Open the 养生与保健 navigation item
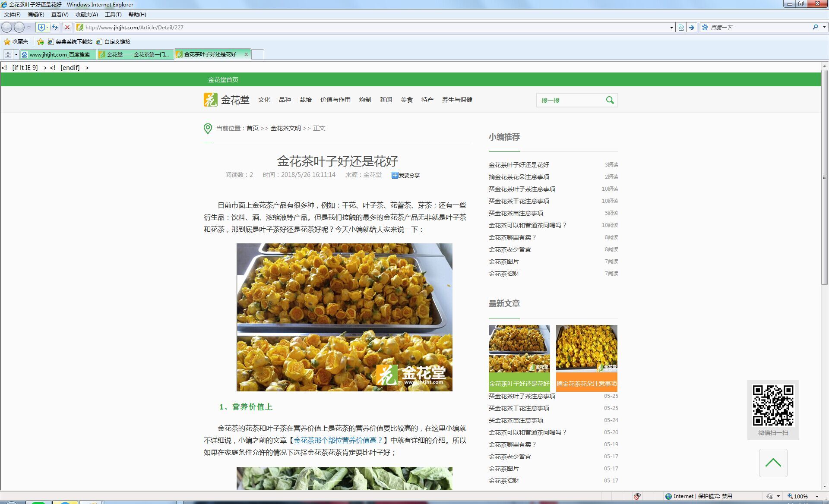 [457, 100]
